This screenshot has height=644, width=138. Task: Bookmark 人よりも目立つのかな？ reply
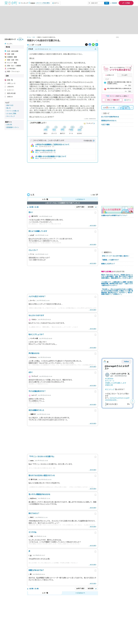coord(95,297)
